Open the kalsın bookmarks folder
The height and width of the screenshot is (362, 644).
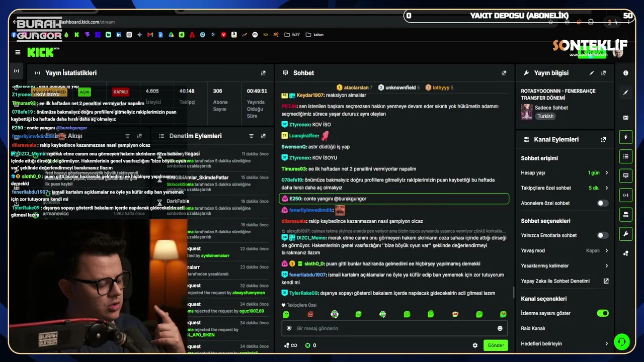click(x=314, y=35)
